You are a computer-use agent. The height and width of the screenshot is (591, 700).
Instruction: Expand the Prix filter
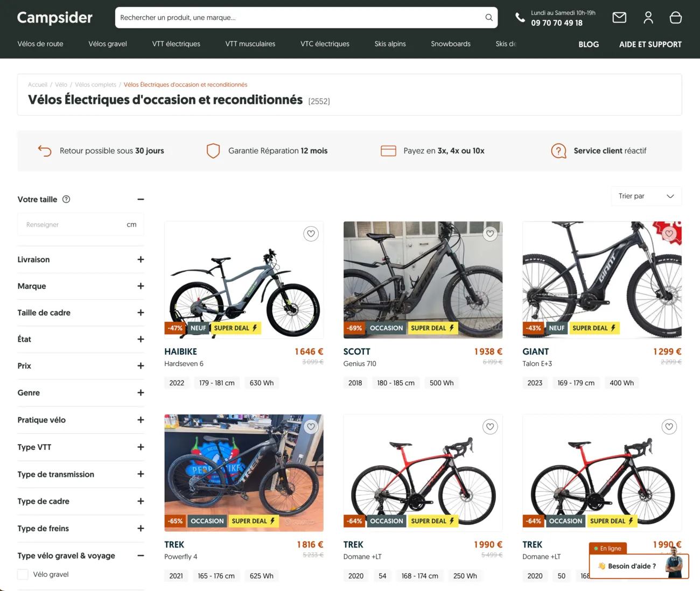(141, 366)
